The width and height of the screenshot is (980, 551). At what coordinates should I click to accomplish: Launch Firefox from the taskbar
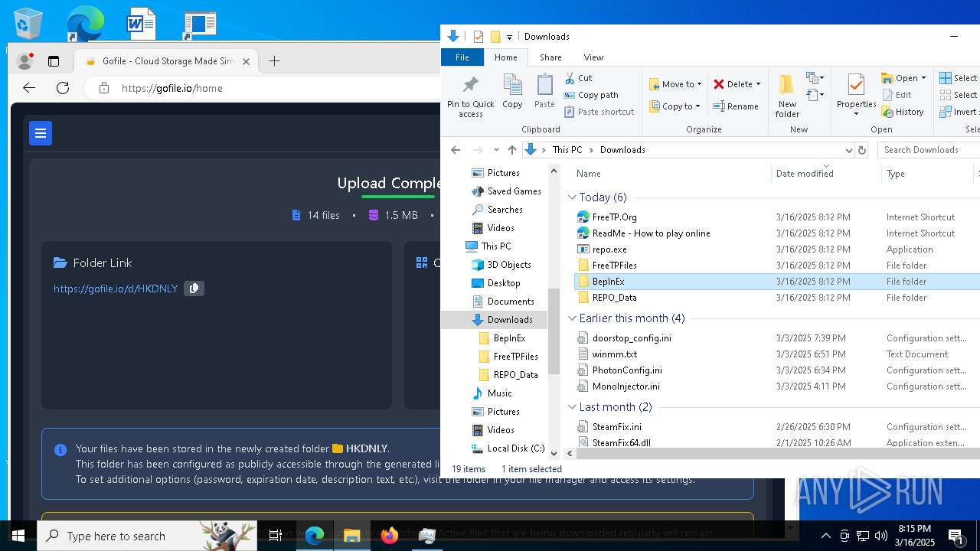click(390, 536)
